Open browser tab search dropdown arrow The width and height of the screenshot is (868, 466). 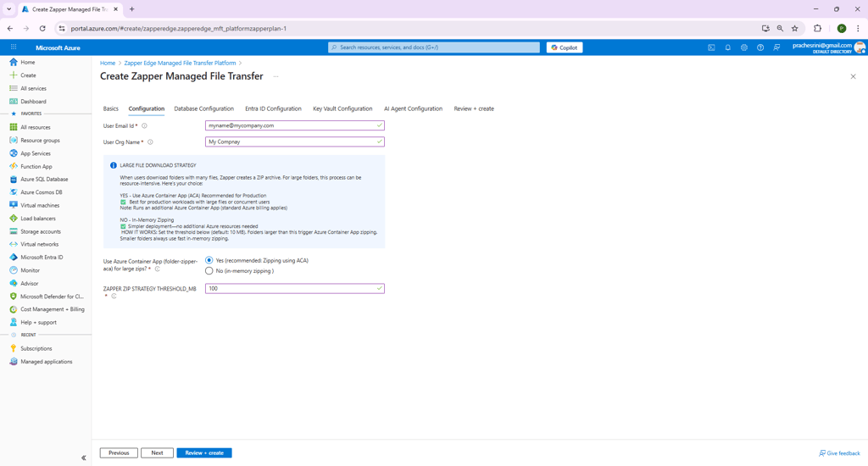(x=8, y=9)
